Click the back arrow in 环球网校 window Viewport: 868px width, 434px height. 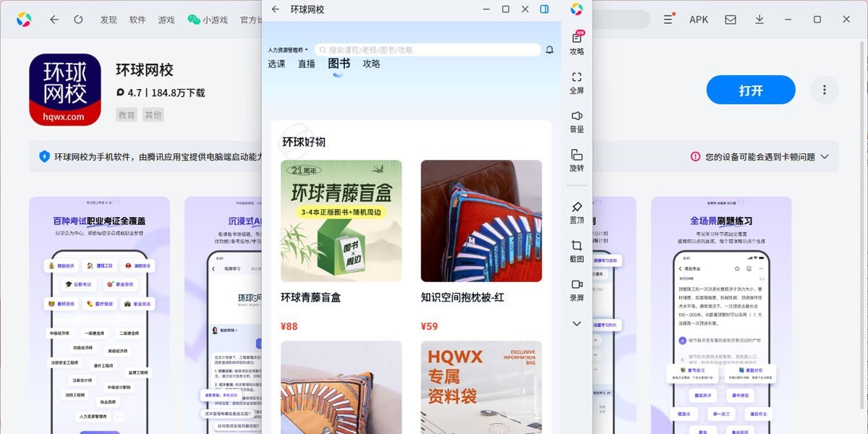point(276,9)
